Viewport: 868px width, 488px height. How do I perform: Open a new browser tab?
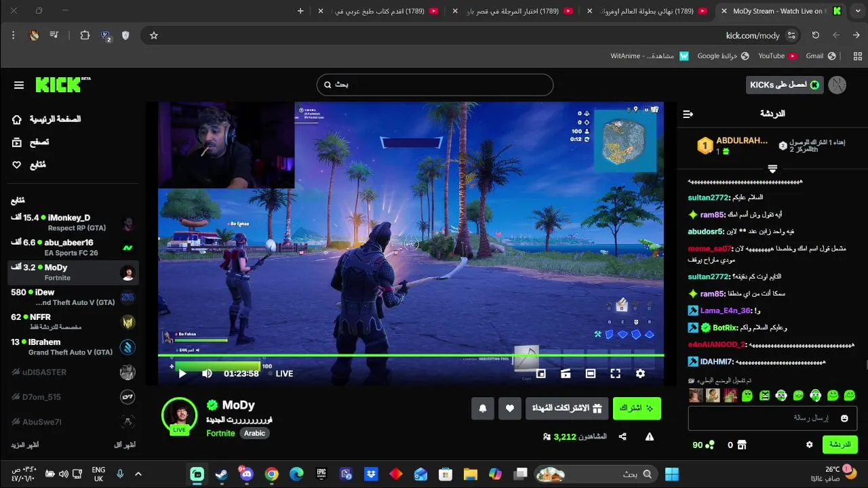pos(300,11)
